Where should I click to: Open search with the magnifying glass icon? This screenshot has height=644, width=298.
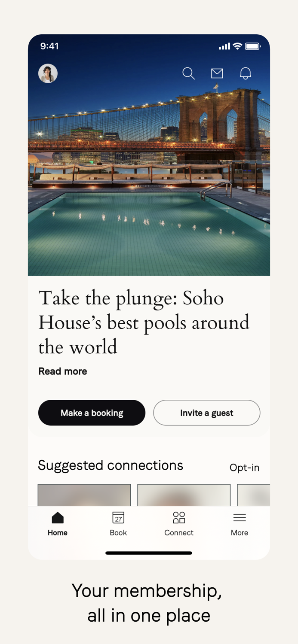[189, 73]
